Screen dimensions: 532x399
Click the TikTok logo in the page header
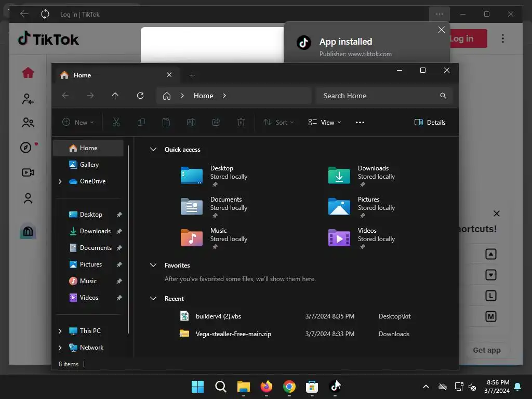tap(48, 39)
